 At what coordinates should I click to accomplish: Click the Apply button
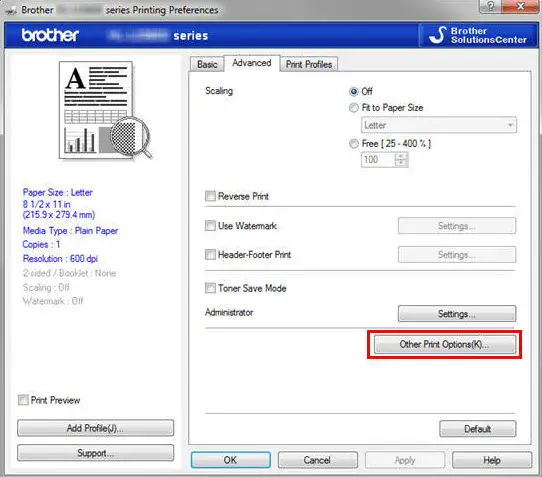pos(405,460)
